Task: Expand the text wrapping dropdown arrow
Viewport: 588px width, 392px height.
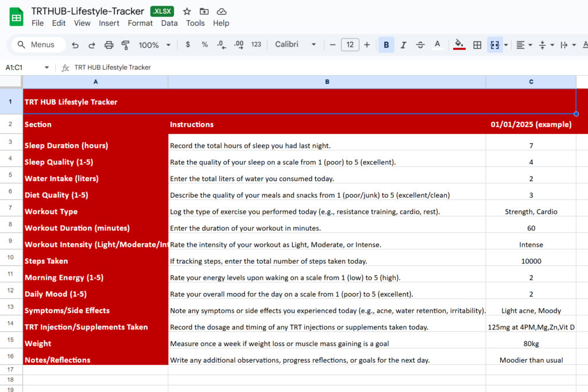Action: click(x=574, y=45)
